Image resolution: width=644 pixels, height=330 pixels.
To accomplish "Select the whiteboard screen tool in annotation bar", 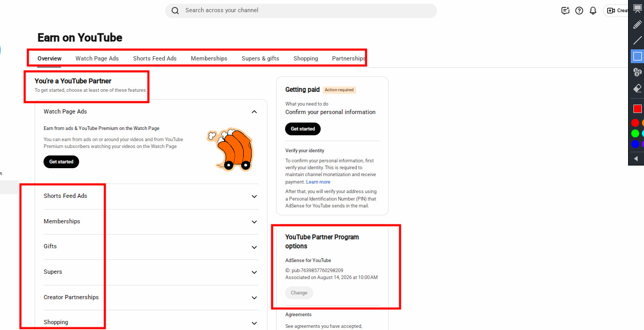I will pyautogui.click(x=638, y=9).
